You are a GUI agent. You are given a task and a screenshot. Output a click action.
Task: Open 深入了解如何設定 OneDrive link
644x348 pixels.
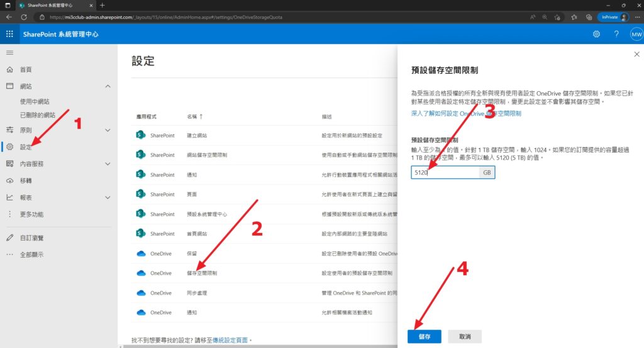466,114
